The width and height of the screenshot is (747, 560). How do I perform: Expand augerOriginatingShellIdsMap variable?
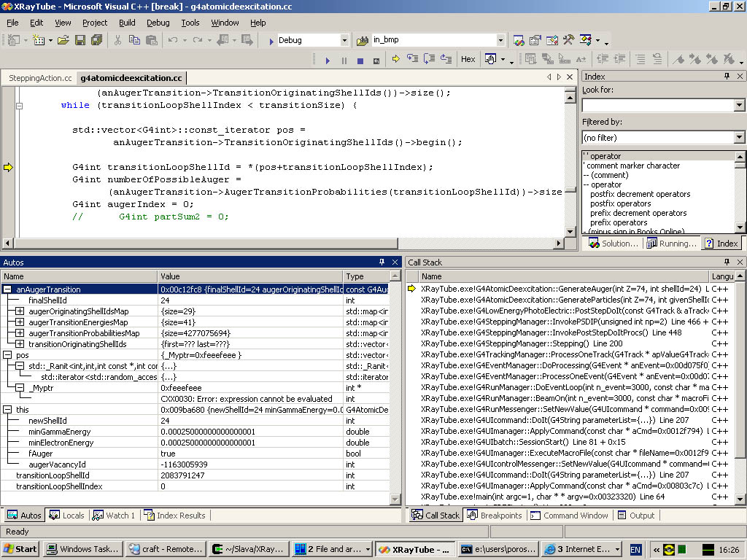click(20, 311)
